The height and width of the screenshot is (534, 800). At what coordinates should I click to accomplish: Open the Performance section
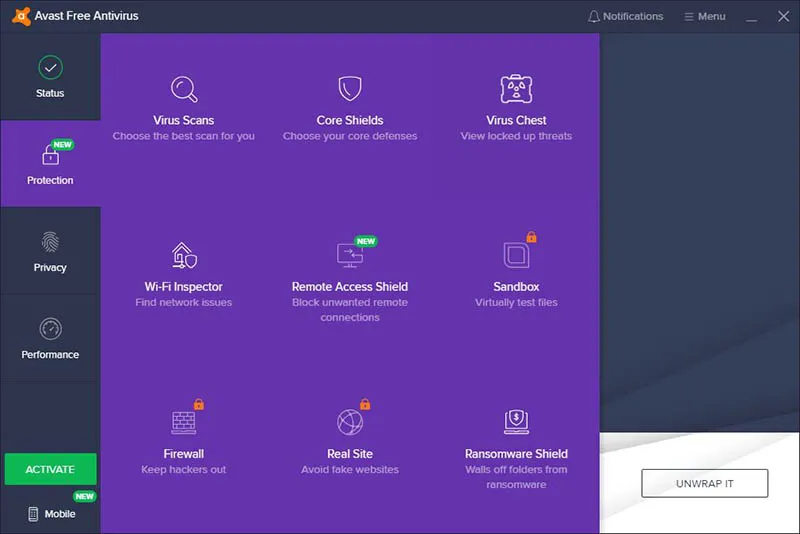point(50,338)
